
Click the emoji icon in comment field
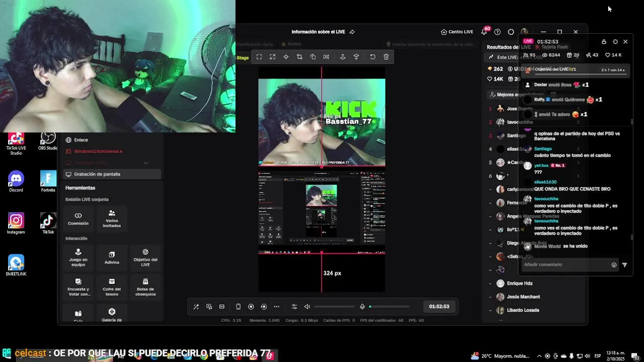click(614, 265)
